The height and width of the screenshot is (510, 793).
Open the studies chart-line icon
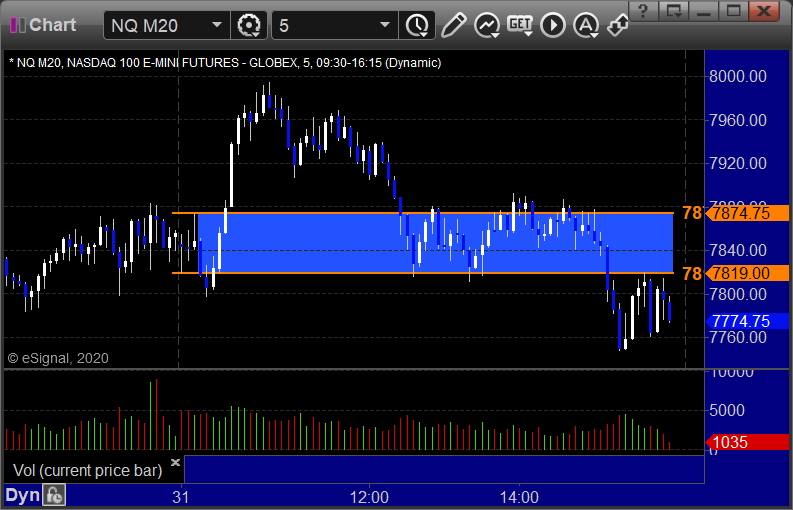[487, 25]
